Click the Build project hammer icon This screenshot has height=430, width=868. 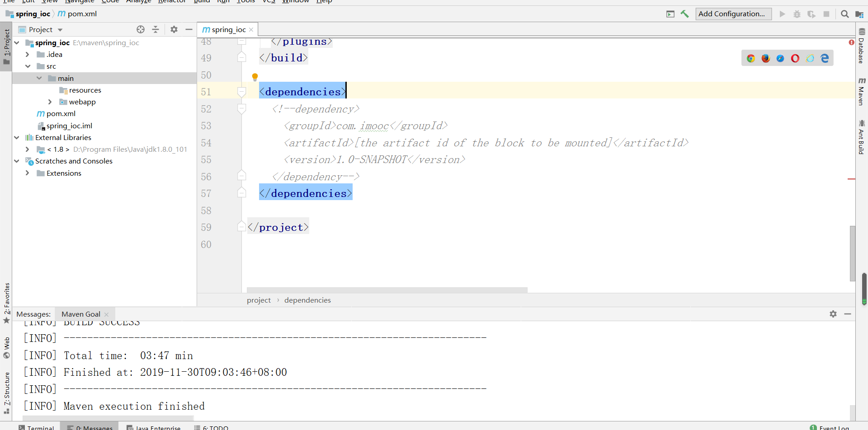pyautogui.click(x=684, y=14)
